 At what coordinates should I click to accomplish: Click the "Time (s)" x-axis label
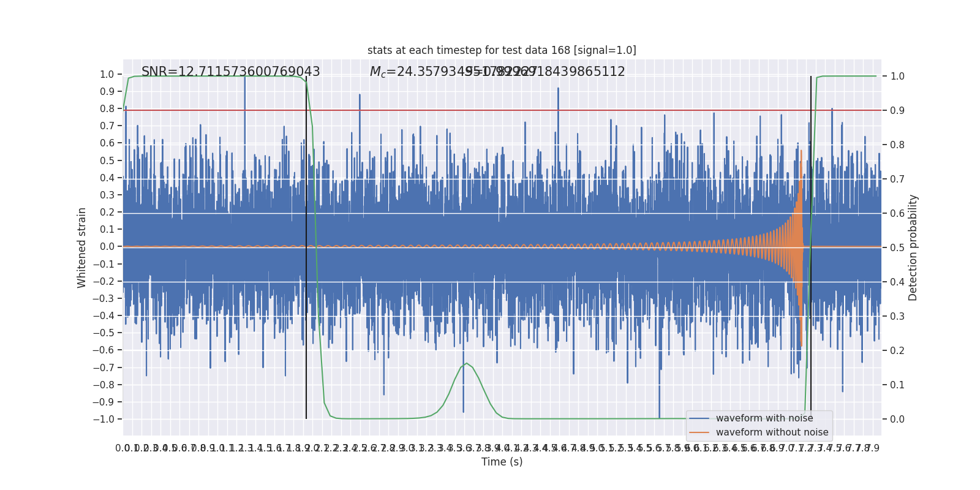tap(502, 462)
